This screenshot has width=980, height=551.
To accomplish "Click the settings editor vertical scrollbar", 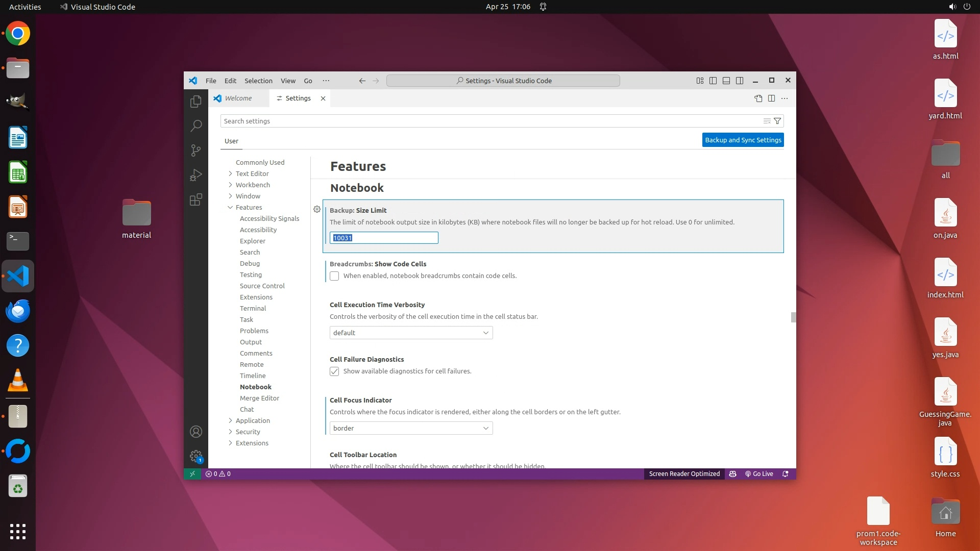I will tap(793, 317).
